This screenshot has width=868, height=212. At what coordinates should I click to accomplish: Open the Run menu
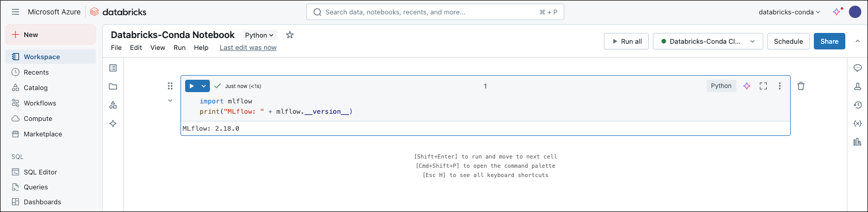pos(179,47)
